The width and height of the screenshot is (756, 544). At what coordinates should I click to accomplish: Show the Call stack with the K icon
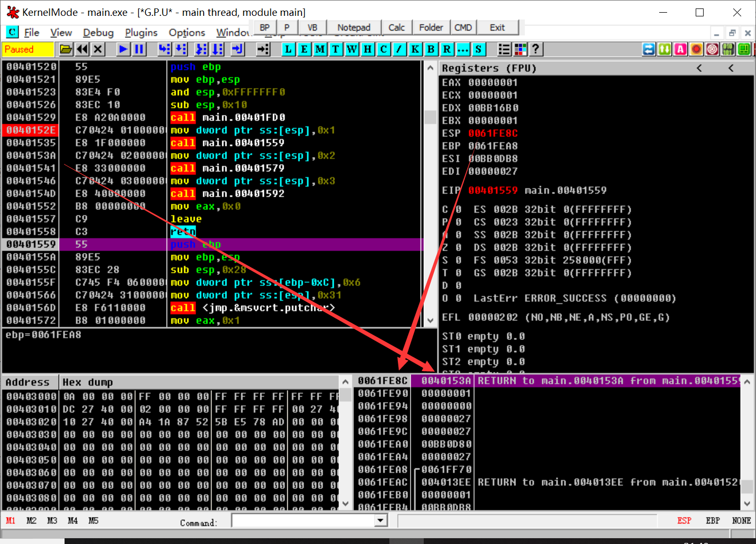click(x=415, y=49)
